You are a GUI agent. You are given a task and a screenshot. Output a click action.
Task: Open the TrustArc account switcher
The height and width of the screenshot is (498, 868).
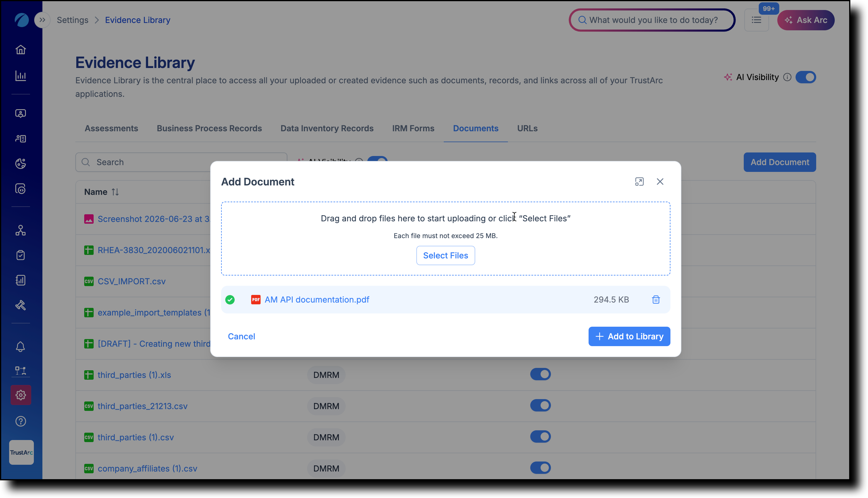[21, 452]
